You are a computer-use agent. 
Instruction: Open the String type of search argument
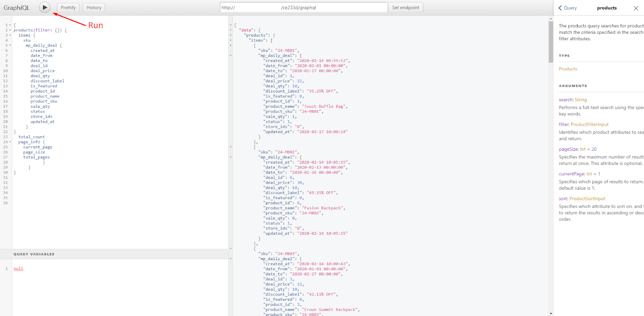[x=580, y=100]
